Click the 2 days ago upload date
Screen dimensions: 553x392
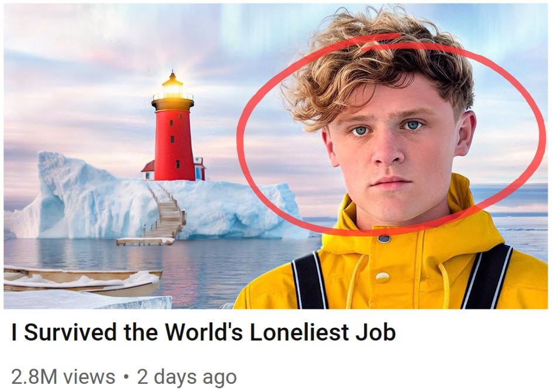pos(187,377)
